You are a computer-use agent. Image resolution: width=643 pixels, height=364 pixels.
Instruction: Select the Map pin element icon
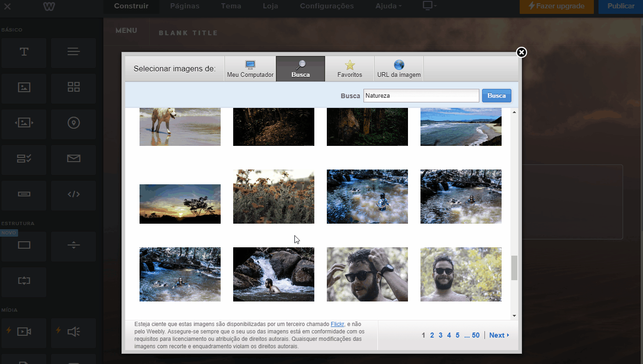click(73, 123)
